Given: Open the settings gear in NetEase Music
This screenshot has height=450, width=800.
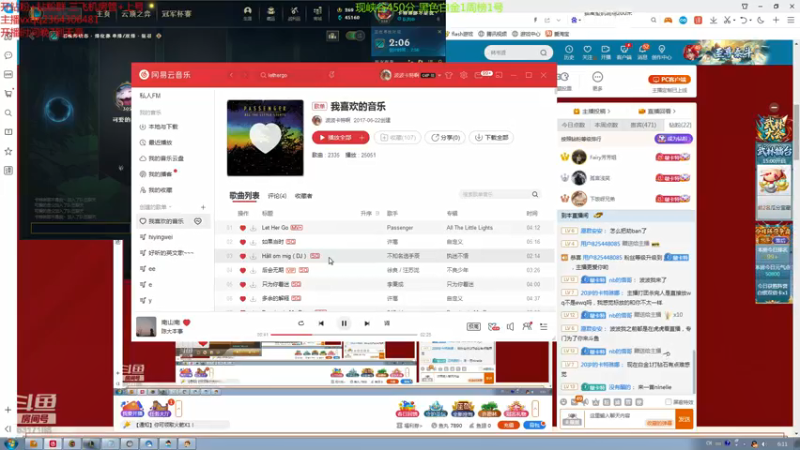Looking at the screenshot, I should coord(463,75).
